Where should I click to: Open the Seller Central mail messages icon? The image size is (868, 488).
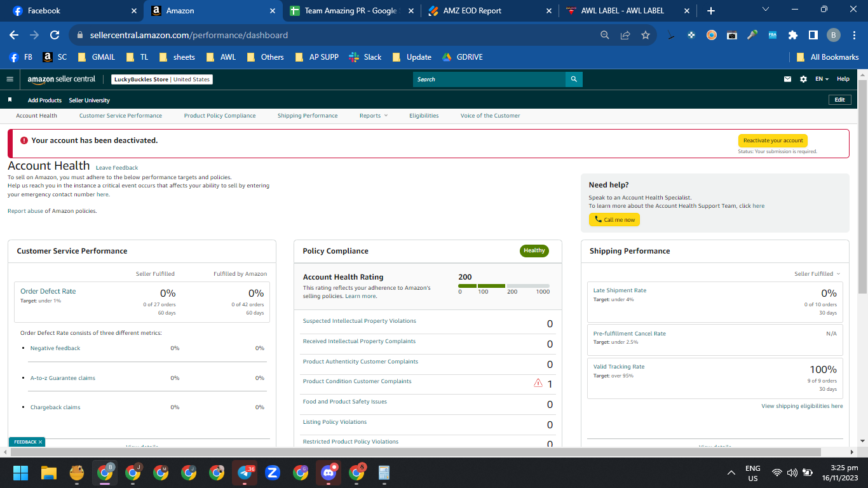point(788,79)
